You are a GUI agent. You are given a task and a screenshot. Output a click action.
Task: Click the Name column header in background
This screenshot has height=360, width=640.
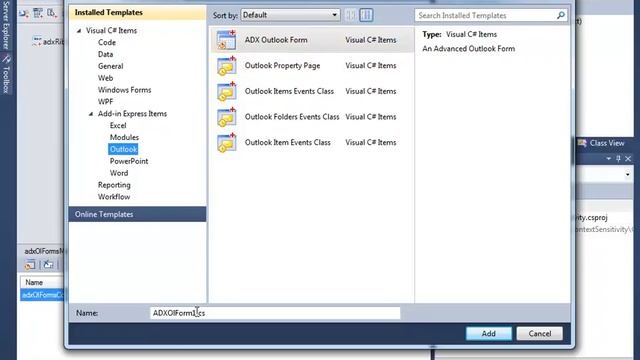(x=42, y=282)
